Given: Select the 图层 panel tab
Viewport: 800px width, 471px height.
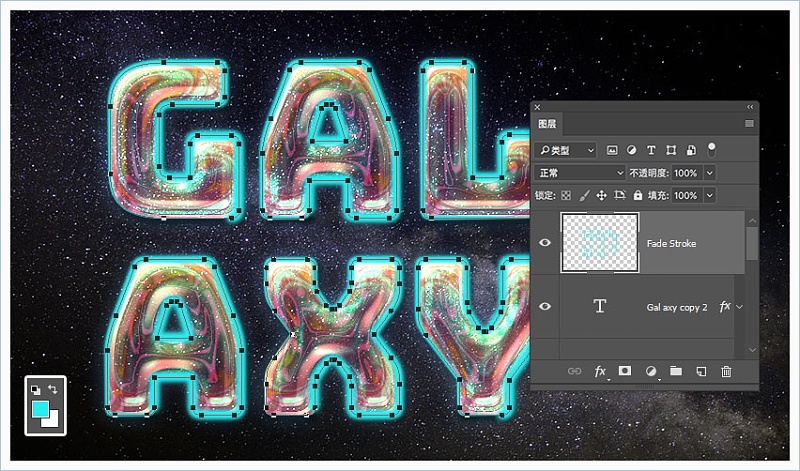Looking at the screenshot, I should [547, 125].
